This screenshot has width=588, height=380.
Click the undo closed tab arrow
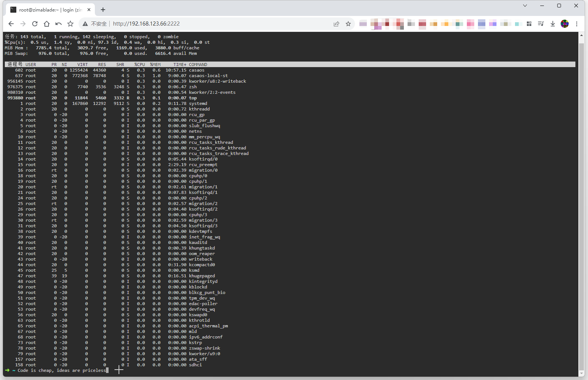59,24
